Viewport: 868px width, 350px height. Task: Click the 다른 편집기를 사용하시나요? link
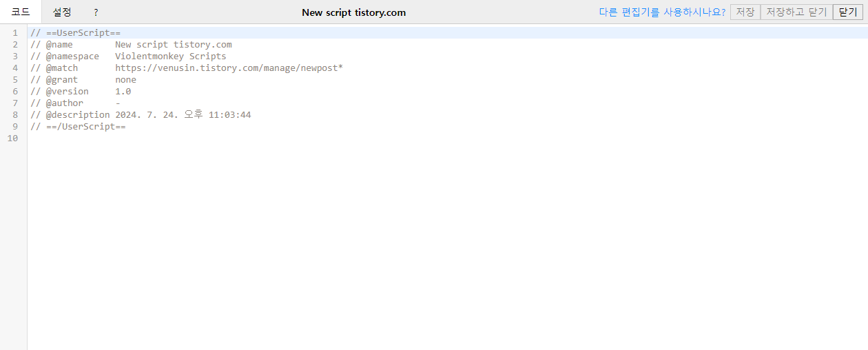662,12
